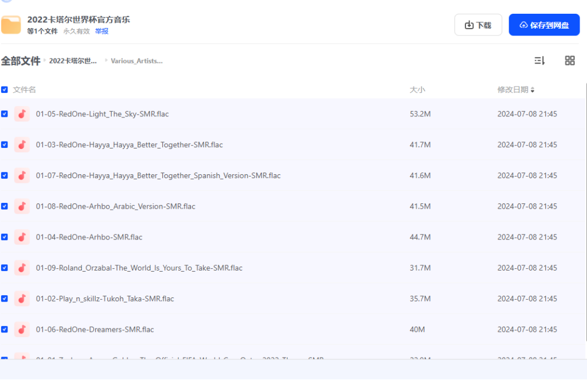Click 永久有效 validity label
Screen dimensions: 587x392
tap(76, 31)
